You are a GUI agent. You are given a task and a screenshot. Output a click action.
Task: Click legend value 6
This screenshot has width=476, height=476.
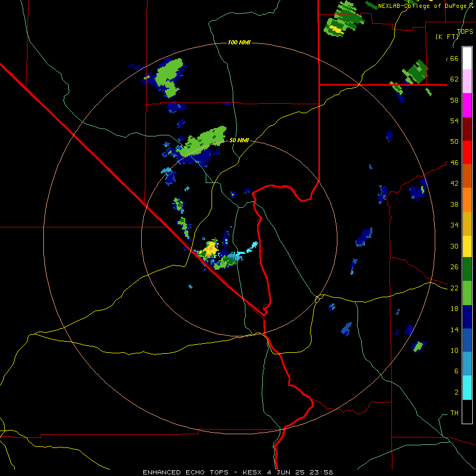tap(456, 371)
